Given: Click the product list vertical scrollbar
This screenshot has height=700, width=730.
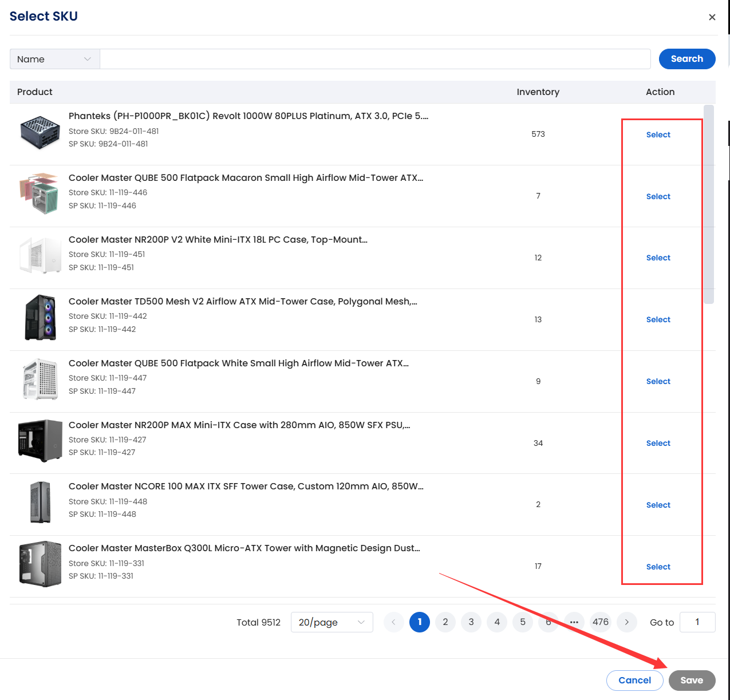Looking at the screenshot, I should point(709,204).
